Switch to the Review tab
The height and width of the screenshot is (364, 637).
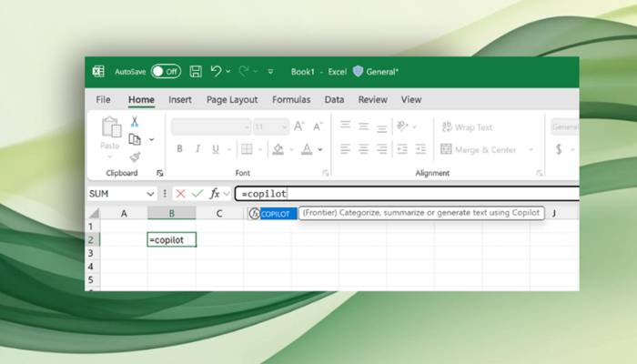372,99
